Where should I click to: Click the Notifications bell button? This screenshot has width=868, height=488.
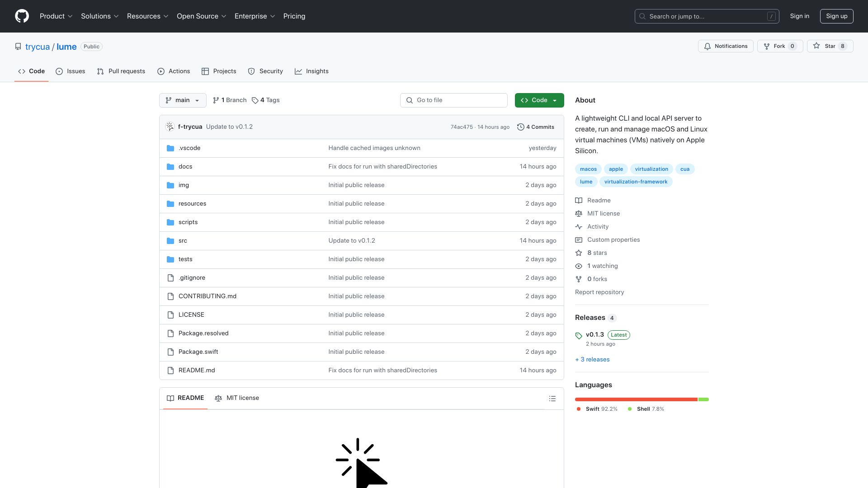[726, 46]
